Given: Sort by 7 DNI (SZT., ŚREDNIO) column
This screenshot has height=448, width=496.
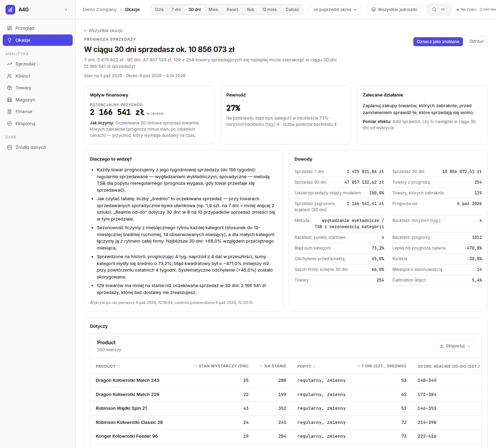Looking at the screenshot, I should [382, 366].
